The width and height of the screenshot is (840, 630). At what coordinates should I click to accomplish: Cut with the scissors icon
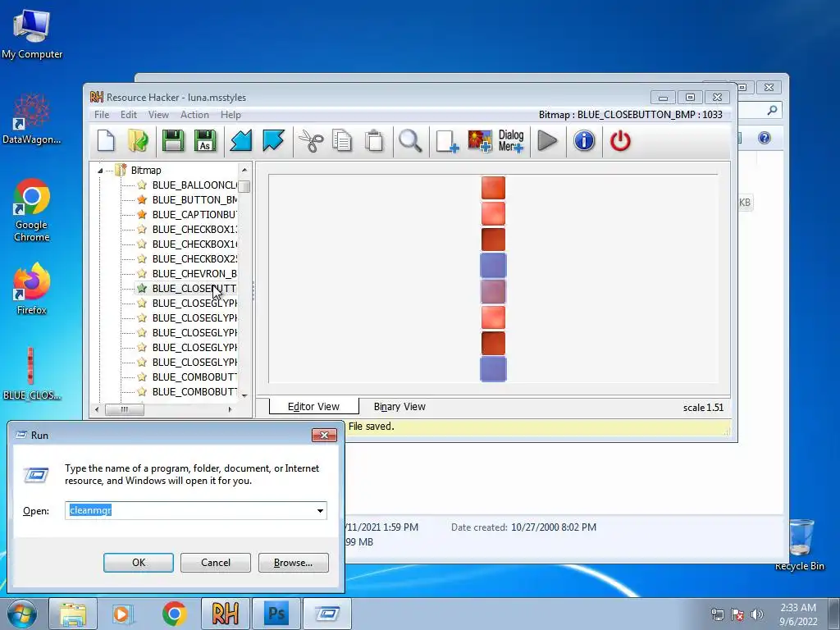310,141
